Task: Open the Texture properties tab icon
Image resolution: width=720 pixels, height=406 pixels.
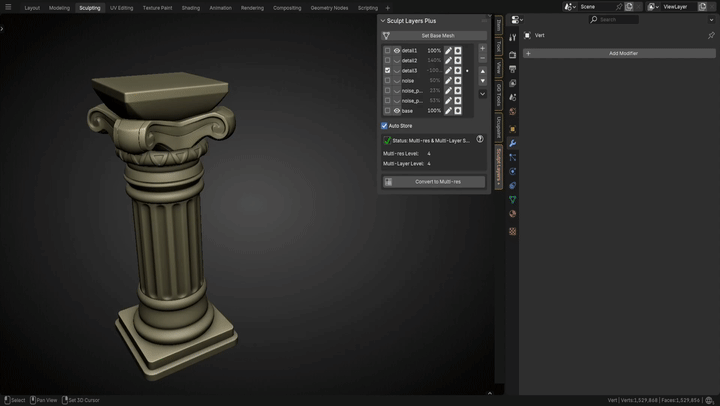Action: 512,231
